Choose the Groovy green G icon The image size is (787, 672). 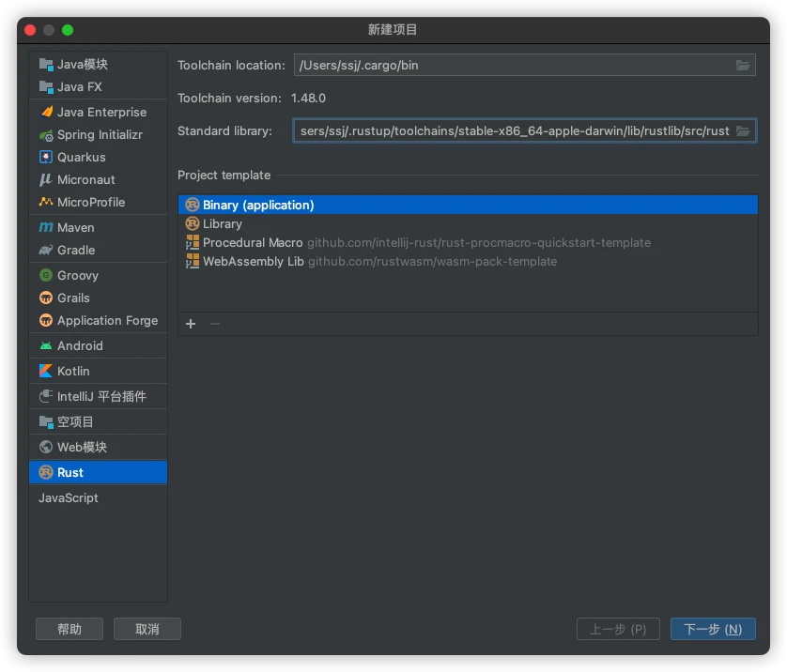click(46, 275)
